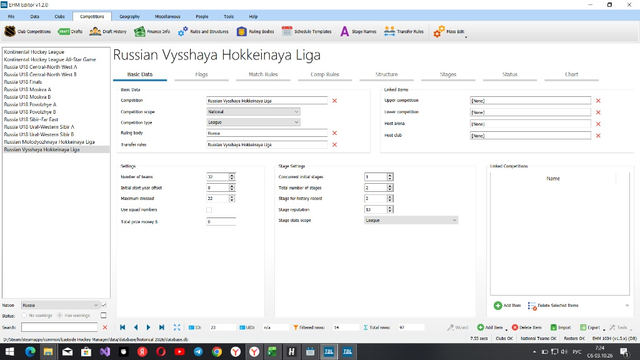Screen dimensions: 640x360
Task: Open Draft History
Action: pos(108,31)
